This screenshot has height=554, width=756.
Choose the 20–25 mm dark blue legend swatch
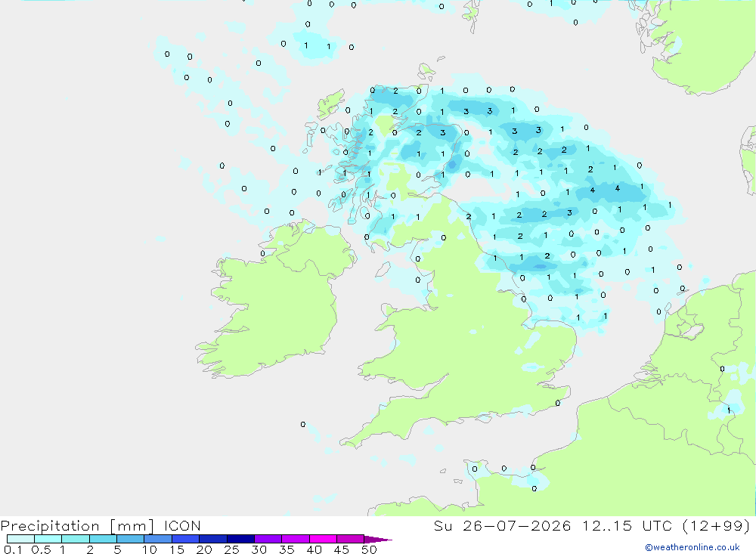click(213, 539)
